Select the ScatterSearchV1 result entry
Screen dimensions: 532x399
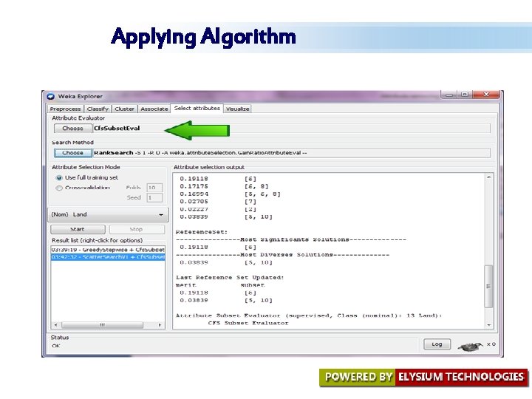108,257
